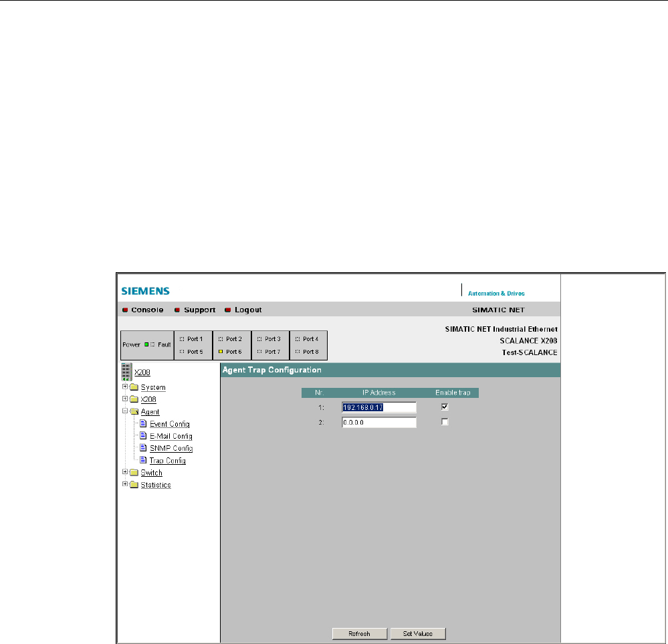
Task: Click the Port 8 label
Action: tap(310, 352)
